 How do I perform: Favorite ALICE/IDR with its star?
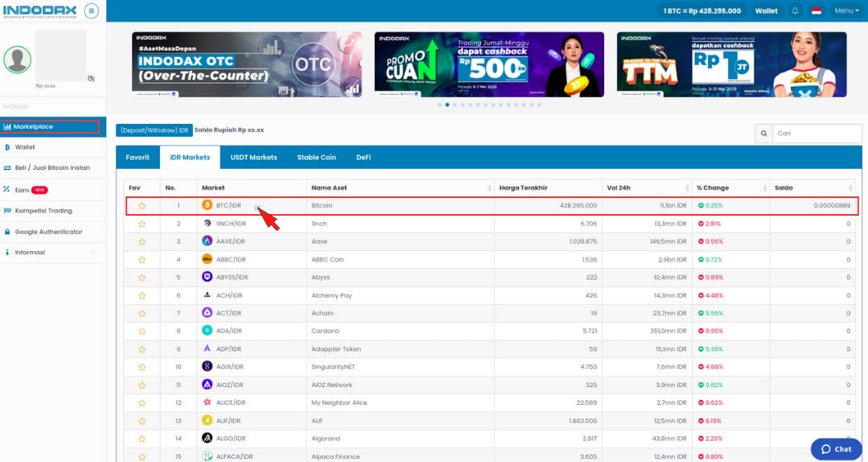point(142,402)
